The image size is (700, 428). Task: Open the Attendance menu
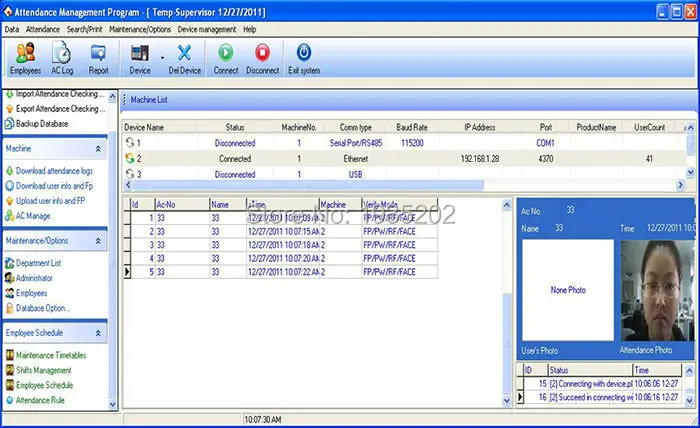click(x=42, y=29)
